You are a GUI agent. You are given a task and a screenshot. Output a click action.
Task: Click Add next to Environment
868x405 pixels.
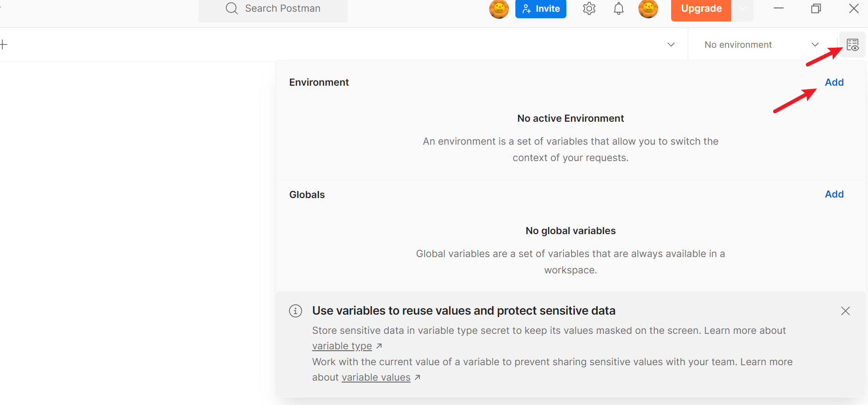point(834,82)
